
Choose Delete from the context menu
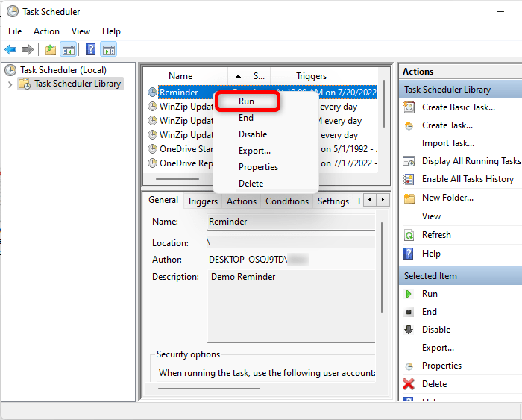click(251, 184)
